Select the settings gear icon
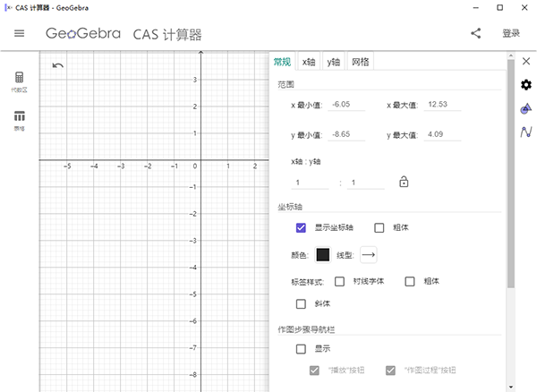The width and height of the screenshot is (537, 392). click(x=526, y=85)
